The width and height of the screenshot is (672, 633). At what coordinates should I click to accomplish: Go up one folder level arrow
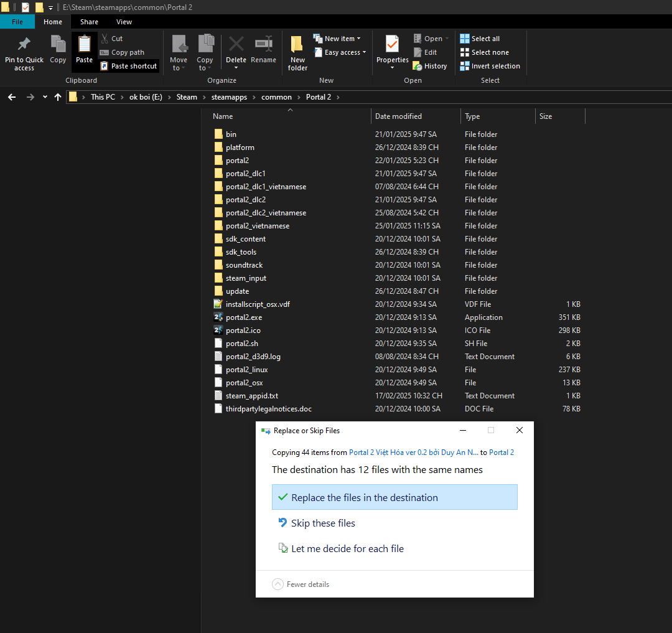pyautogui.click(x=58, y=97)
